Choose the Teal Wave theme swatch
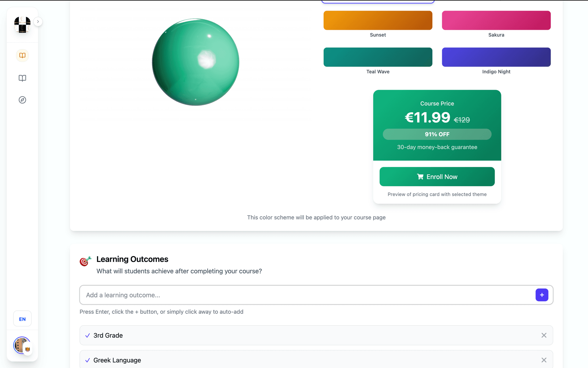Viewport: 588px width, 368px height. pos(378,57)
